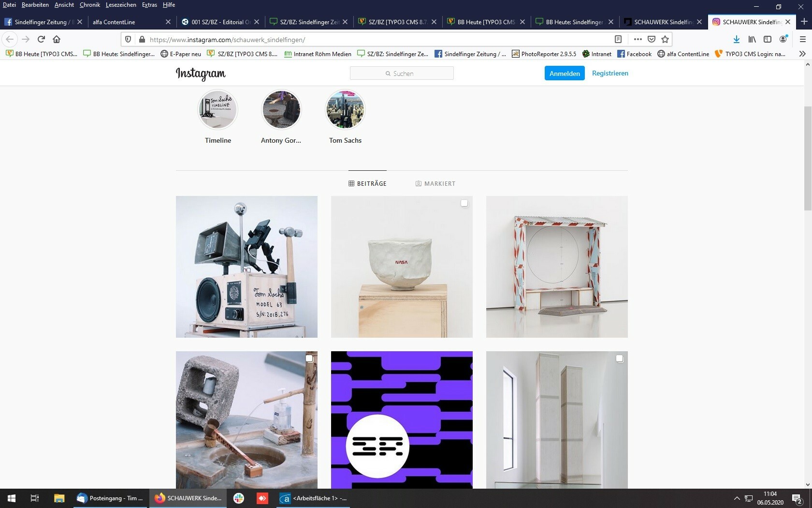Screen dimensions: 812x508
Task: Switch to the MARKIERT tab
Action: click(435, 184)
